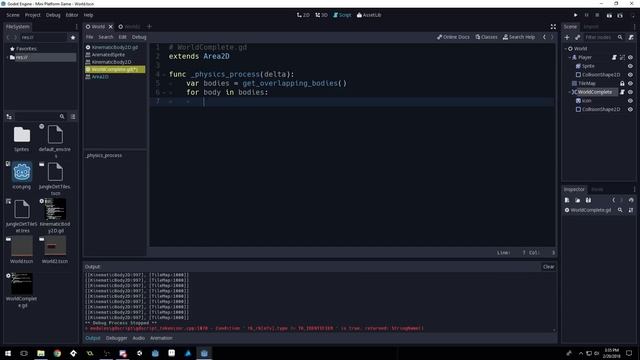Toggle visibility of WorldComplete node

tap(631, 92)
